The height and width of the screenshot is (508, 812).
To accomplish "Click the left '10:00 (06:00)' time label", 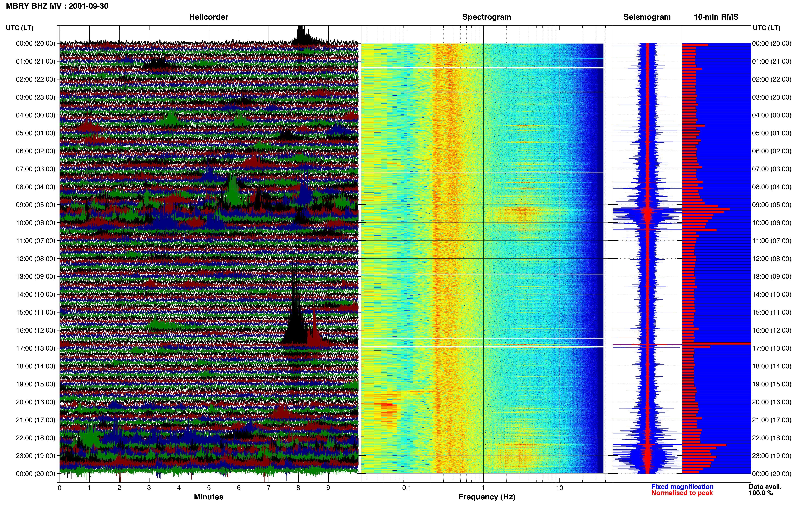I will (36, 223).
